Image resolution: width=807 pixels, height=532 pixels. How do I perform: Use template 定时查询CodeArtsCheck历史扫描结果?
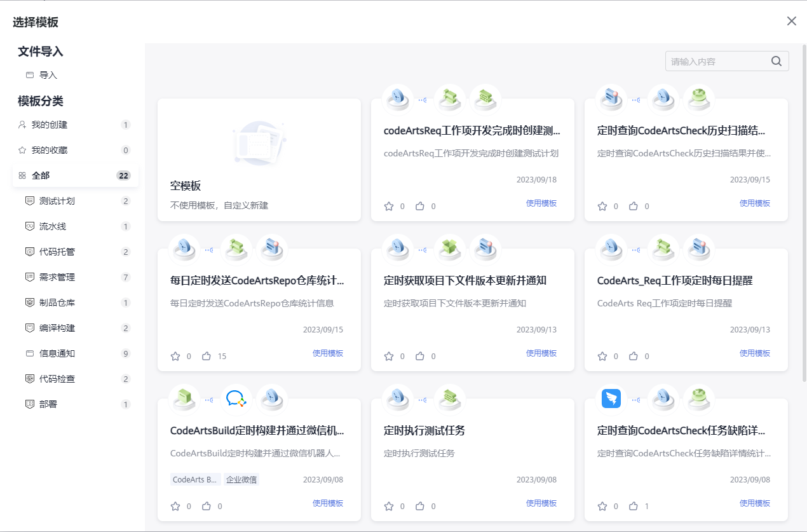pyautogui.click(x=755, y=203)
